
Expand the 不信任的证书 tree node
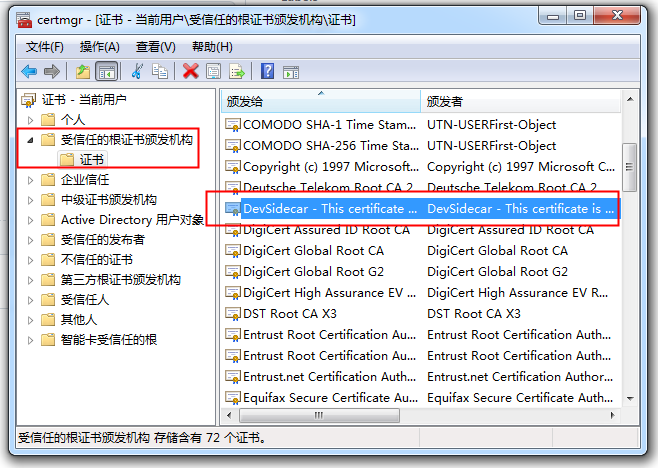tap(30, 260)
